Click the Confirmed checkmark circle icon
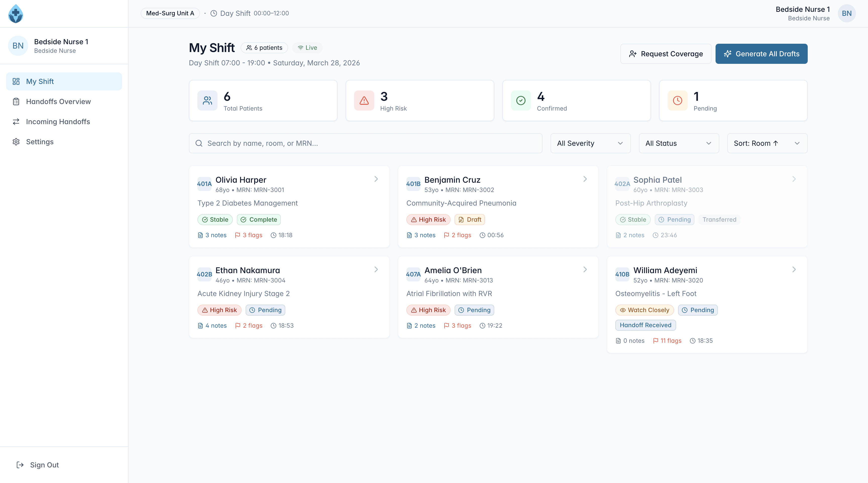The height and width of the screenshot is (483, 868). [x=521, y=101]
